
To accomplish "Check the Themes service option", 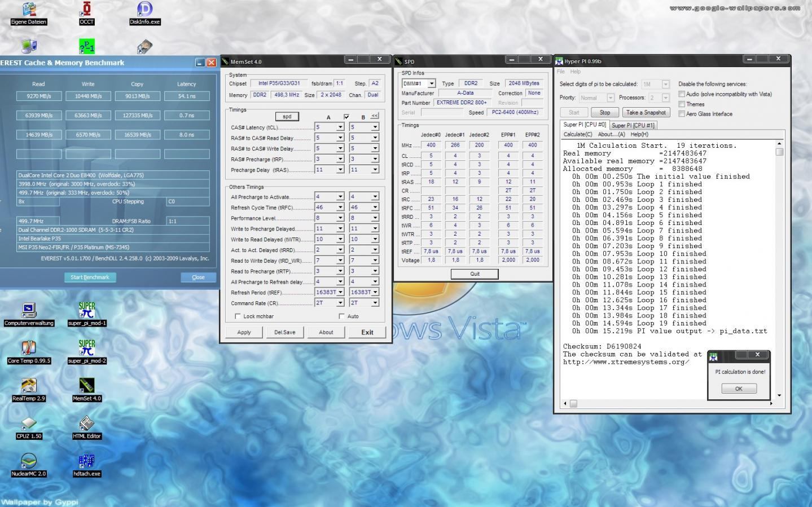I will tap(682, 104).
